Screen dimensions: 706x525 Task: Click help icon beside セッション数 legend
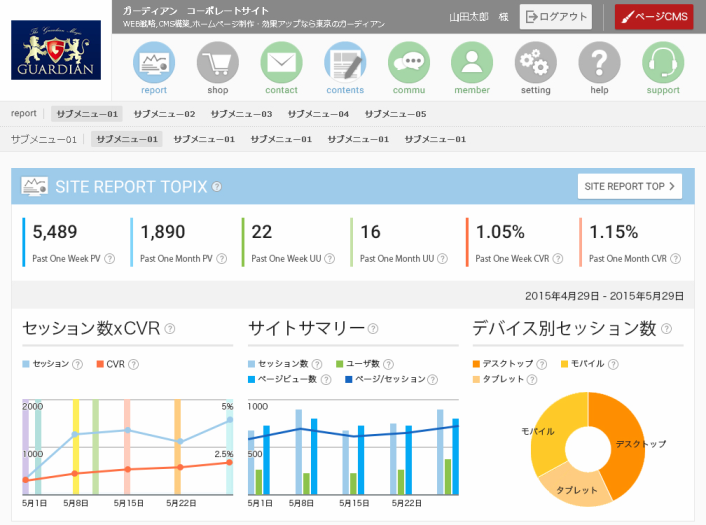point(317,364)
